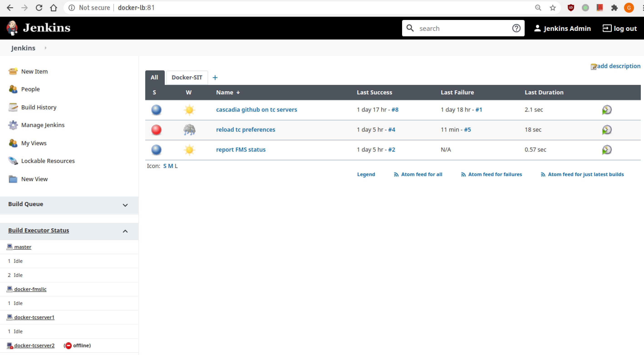Click the Manage Jenkins gear icon
The height and width of the screenshot is (355, 644).
tap(13, 125)
